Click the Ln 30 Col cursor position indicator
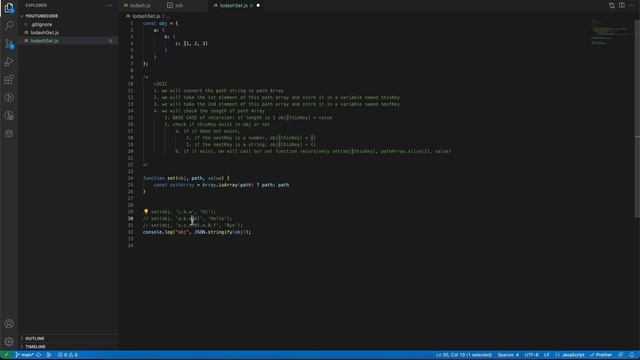This screenshot has width=640, height=360. 464,355
